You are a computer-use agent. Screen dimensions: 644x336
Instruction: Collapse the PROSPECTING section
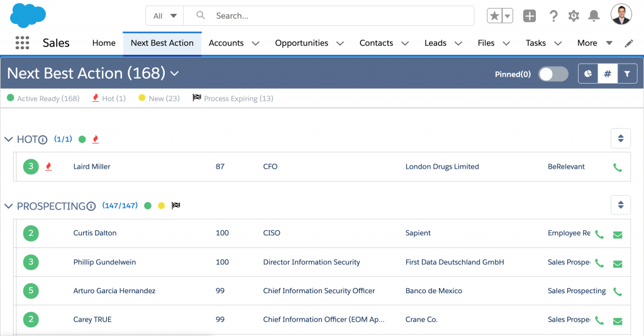coord(9,206)
